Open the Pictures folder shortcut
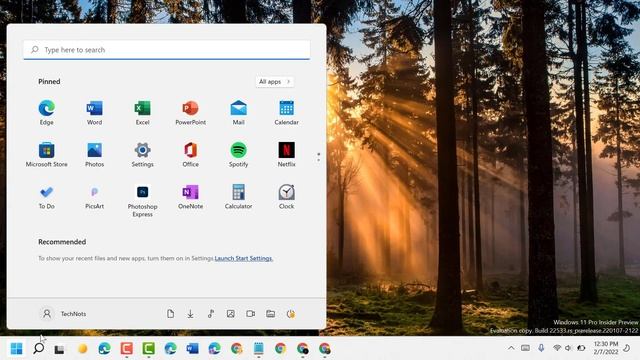640x360 pixels. click(x=231, y=313)
